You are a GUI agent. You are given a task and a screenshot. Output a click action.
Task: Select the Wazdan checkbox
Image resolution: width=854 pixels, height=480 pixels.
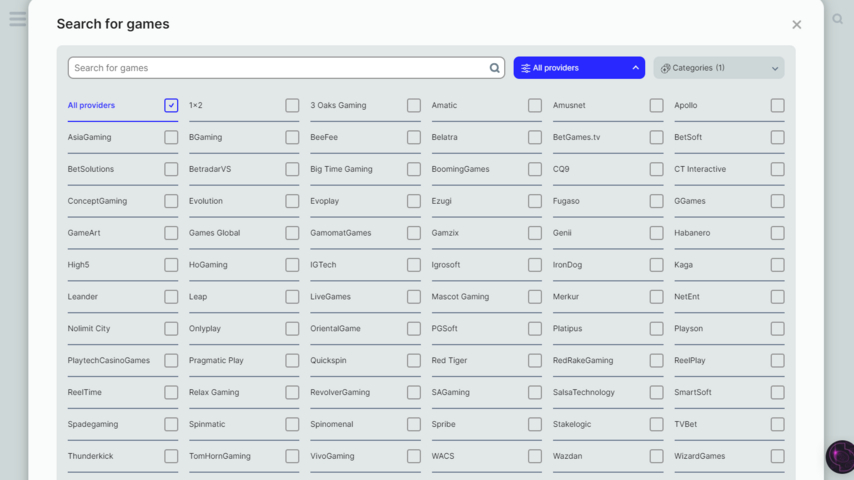[x=656, y=456]
